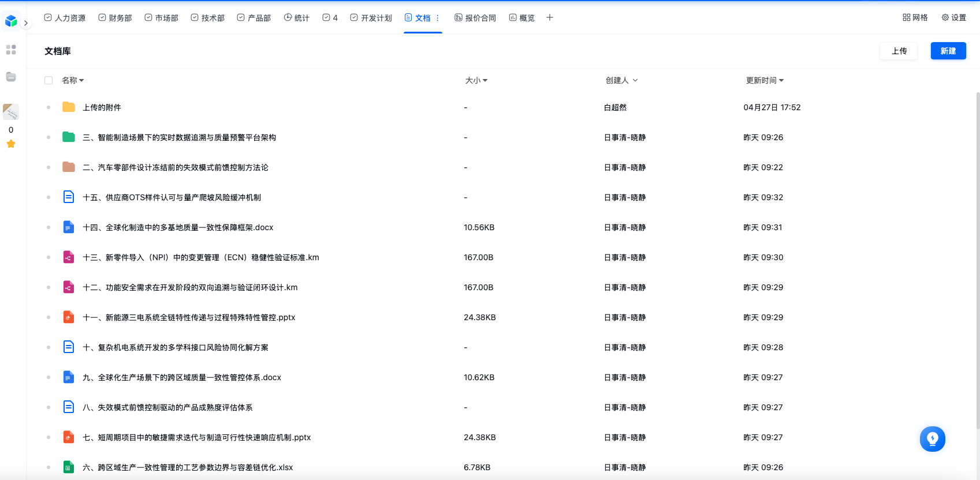
Task: Open 设置 at top right
Action: 953,18
